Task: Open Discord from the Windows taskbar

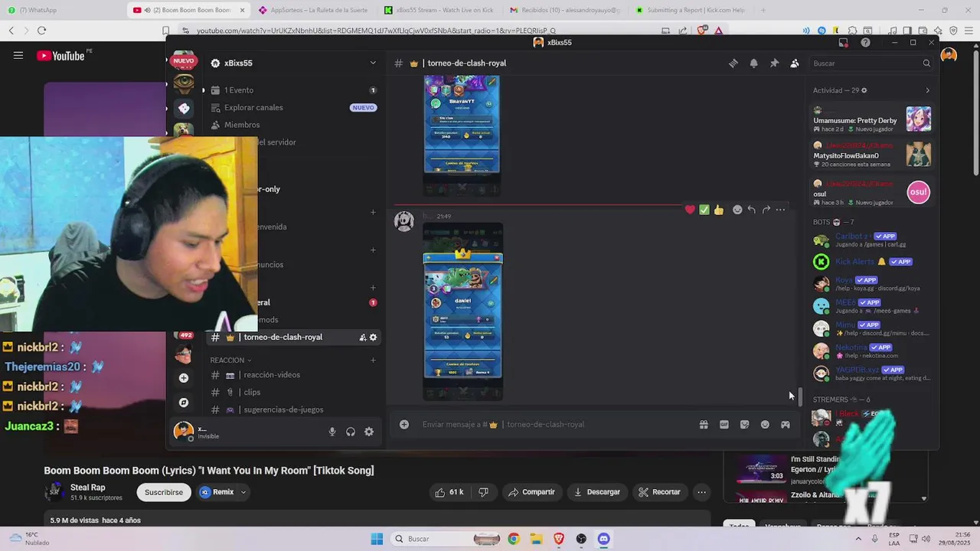Action: [603, 539]
